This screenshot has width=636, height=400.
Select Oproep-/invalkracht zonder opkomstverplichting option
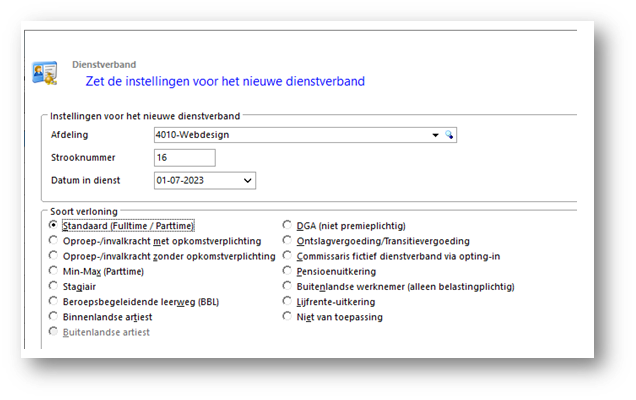coord(53,256)
